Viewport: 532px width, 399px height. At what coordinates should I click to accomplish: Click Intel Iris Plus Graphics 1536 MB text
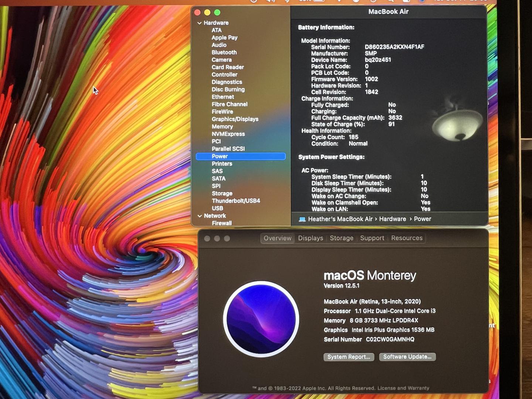click(393, 330)
